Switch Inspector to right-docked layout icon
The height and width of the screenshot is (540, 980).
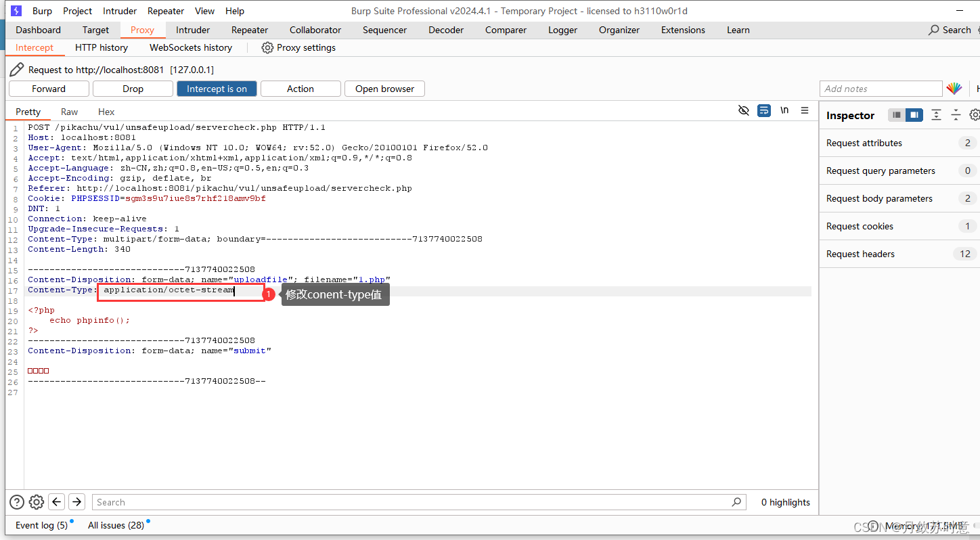point(914,115)
